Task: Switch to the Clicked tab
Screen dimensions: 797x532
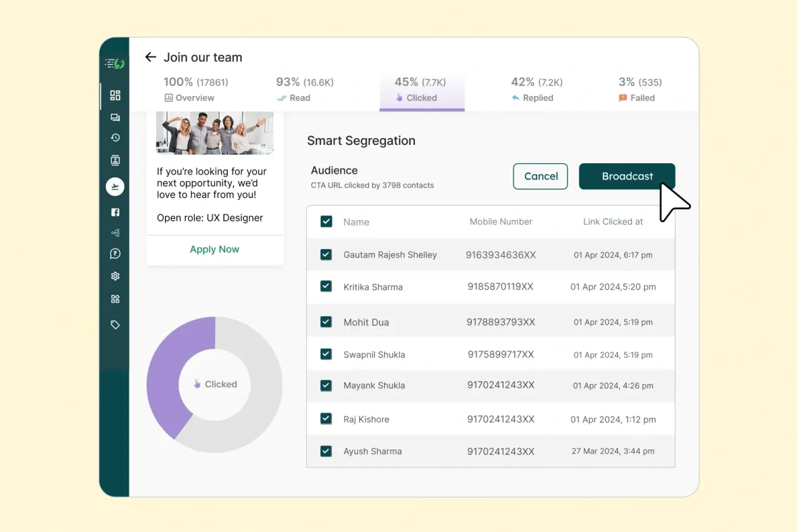Action: 422,90
